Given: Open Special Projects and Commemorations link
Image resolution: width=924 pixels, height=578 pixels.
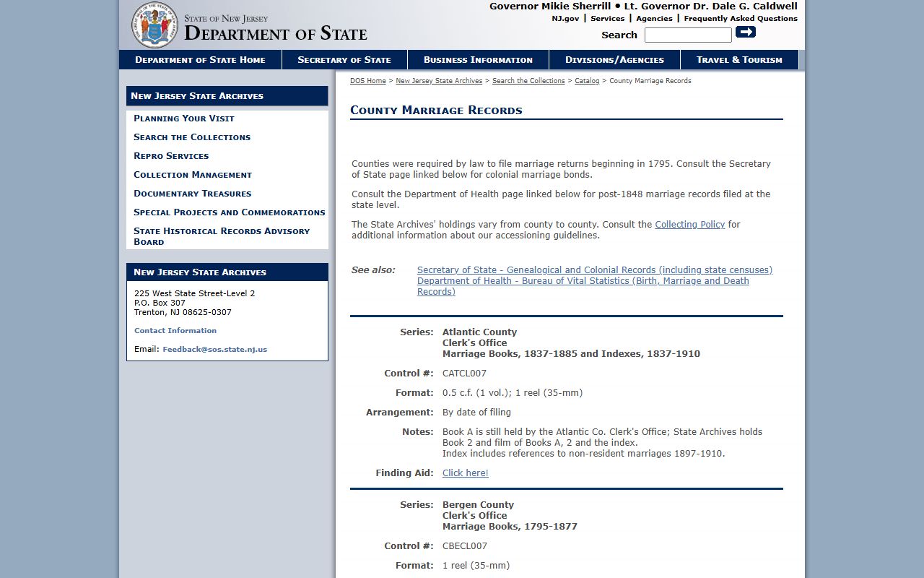Looking at the screenshot, I should click(230, 212).
